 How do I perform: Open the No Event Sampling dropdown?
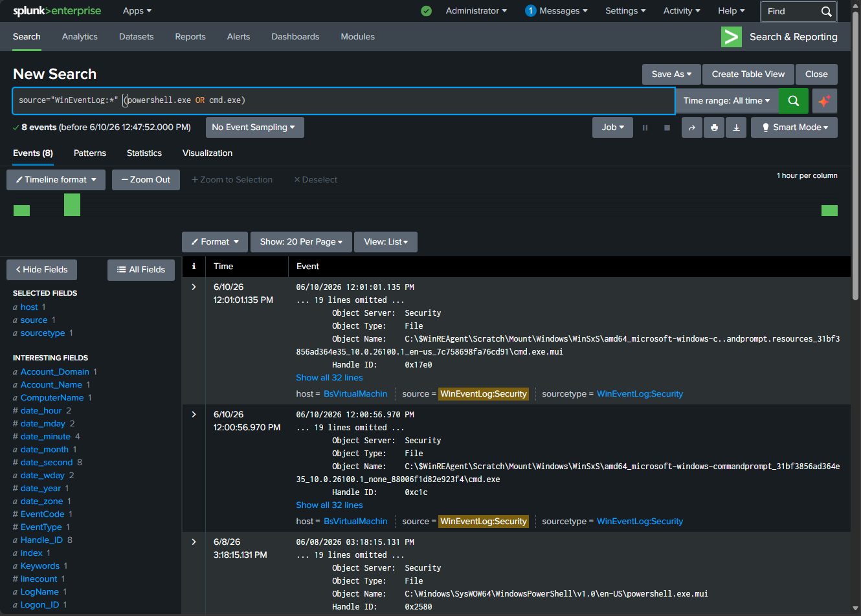[x=254, y=127]
